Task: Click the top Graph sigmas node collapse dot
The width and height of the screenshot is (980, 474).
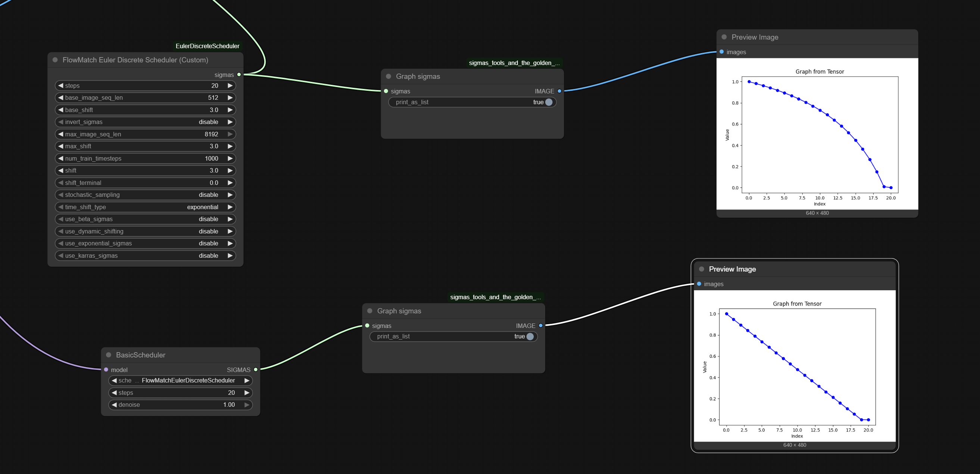Action: click(388, 76)
